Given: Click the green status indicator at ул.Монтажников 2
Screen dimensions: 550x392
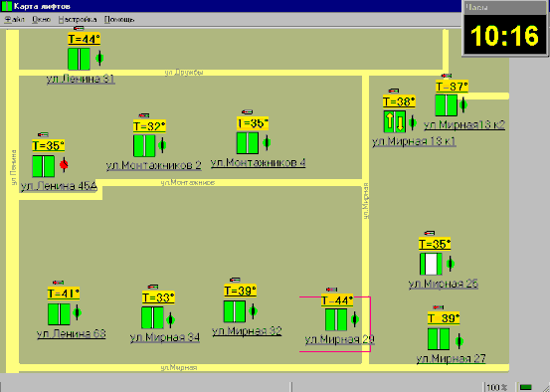Looking at the screenshot, I should point(162,145).
